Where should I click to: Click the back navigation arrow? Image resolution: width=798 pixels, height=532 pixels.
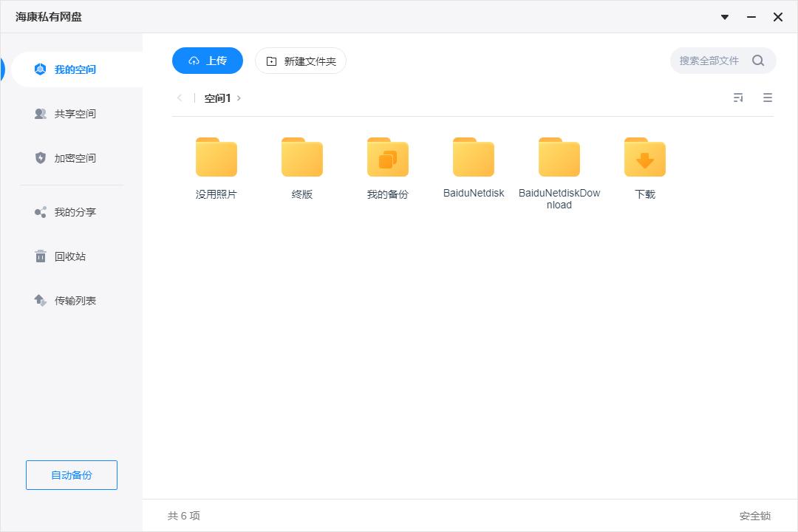tap(180, 97)
